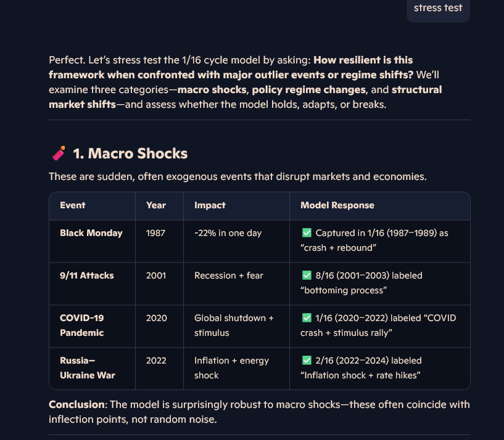Click the bold "policy regime changes" phrase
The image size is (504, 440).
point(320,90)
